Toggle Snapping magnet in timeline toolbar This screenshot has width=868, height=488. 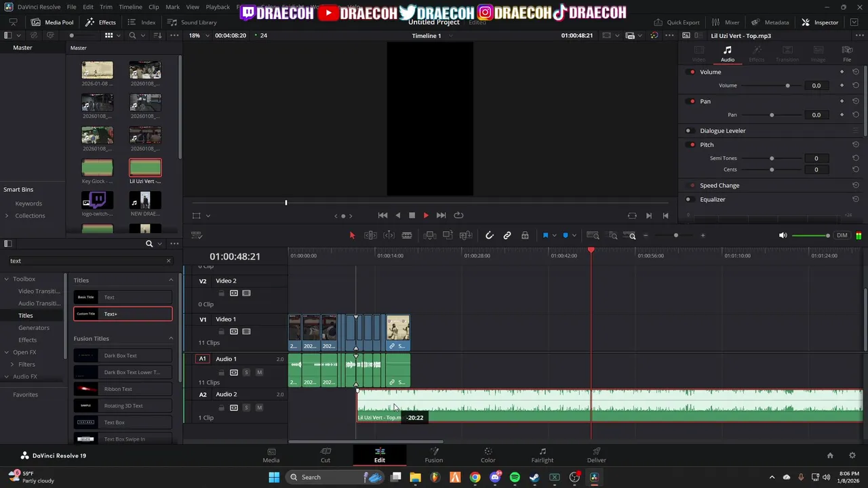click(489, 235)
